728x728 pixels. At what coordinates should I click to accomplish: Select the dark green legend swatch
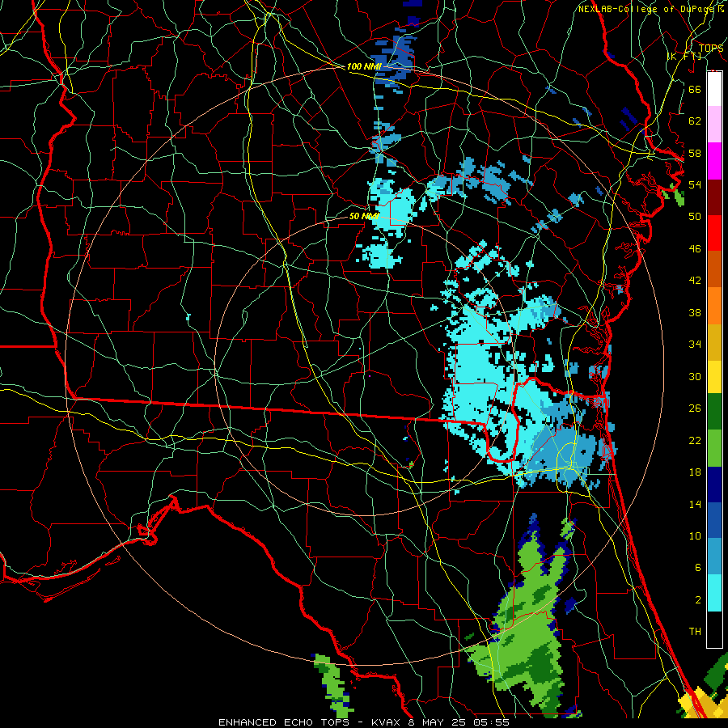pyautogui.click(x=714, y=412)
